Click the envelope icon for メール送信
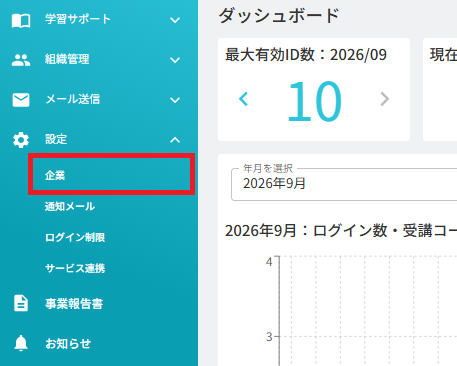Image resolution: width=457 pixels, height=366 pixels. point(21,100)
